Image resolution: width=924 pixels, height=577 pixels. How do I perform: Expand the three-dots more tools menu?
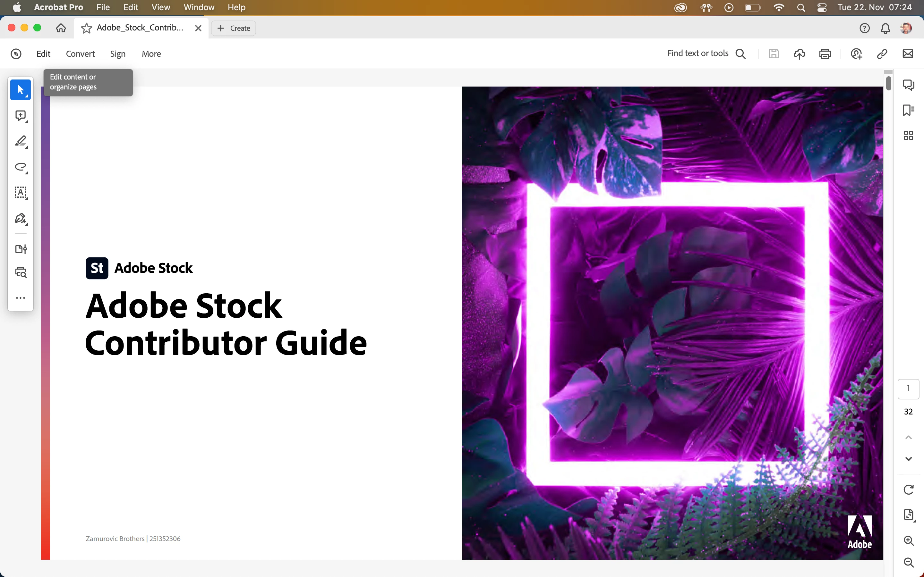click(20, 298)
